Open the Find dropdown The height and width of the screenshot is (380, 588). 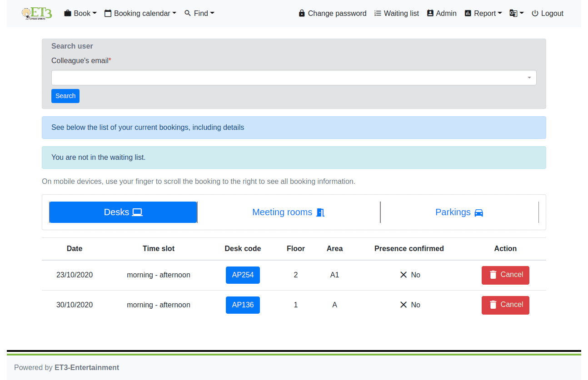coord(199,14)
